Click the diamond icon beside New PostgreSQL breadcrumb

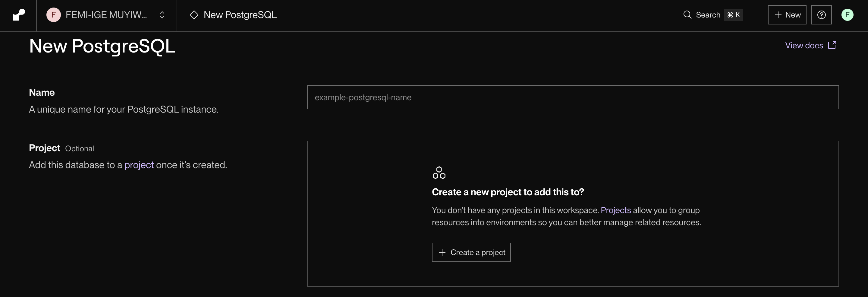click(x=194, y=15)
